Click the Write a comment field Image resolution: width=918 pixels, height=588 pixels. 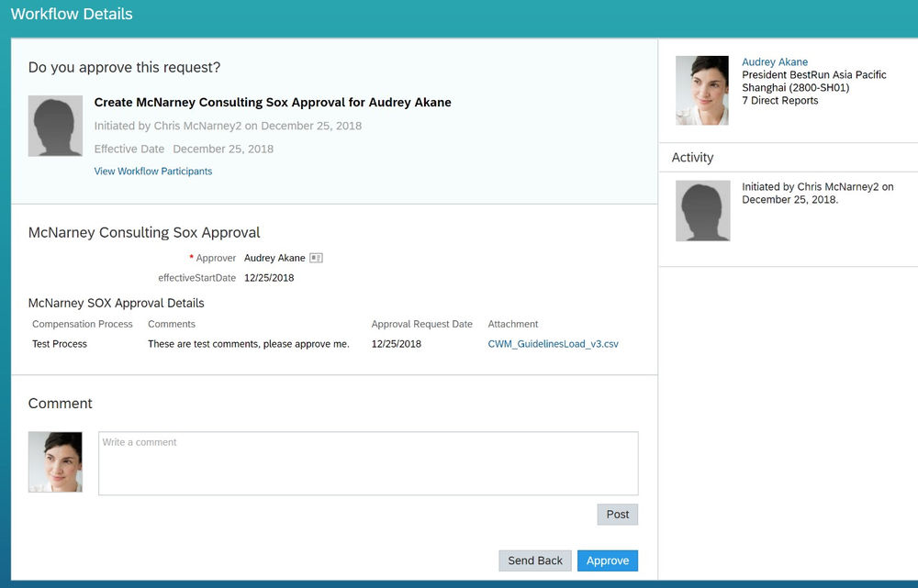click(367, 462)
